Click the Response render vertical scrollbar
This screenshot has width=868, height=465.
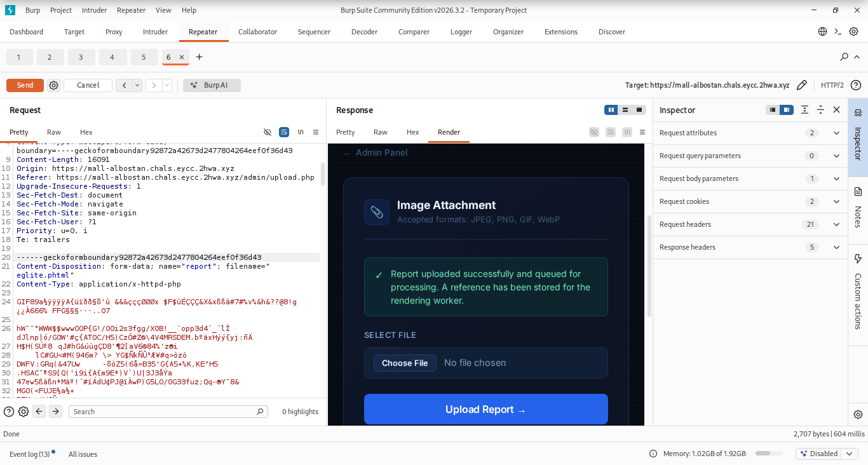(649, 266)
